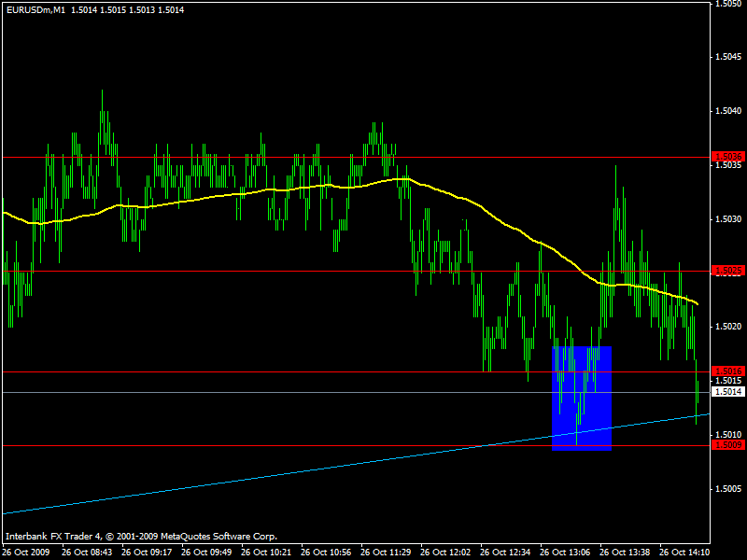
Task: Click the 1.5030 price scale value
Action: tap(728, 219)
